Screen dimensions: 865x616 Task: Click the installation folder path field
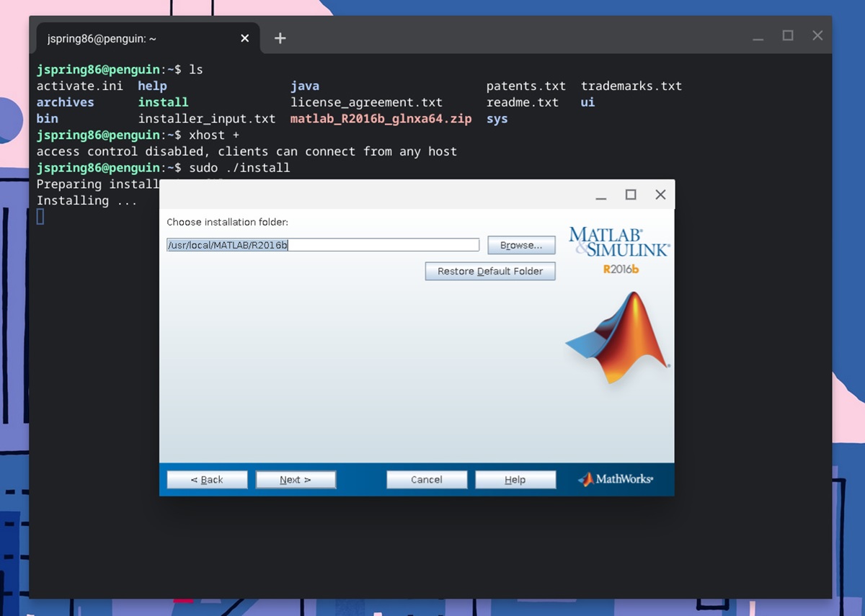[322, 245]
